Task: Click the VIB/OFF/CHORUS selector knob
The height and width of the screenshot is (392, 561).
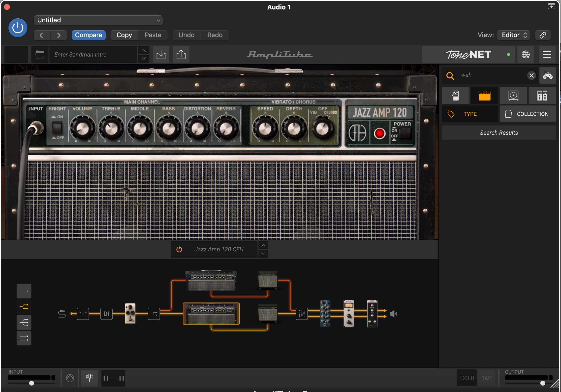Action: coord(322,129)
